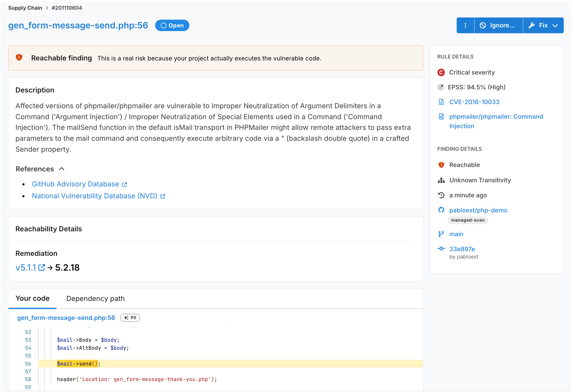
Task: Click code line number 53
Action: tap(28, 340)
